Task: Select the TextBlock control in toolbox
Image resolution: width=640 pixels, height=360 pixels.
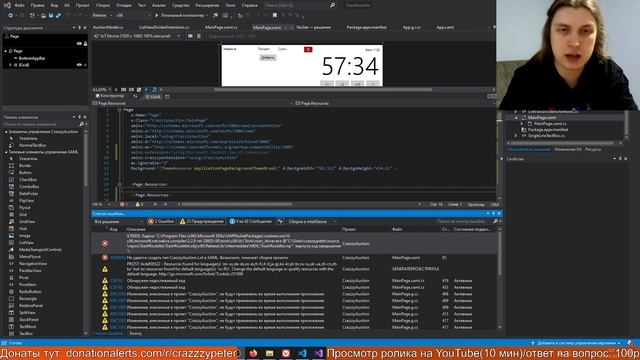Action: (27, 327)
